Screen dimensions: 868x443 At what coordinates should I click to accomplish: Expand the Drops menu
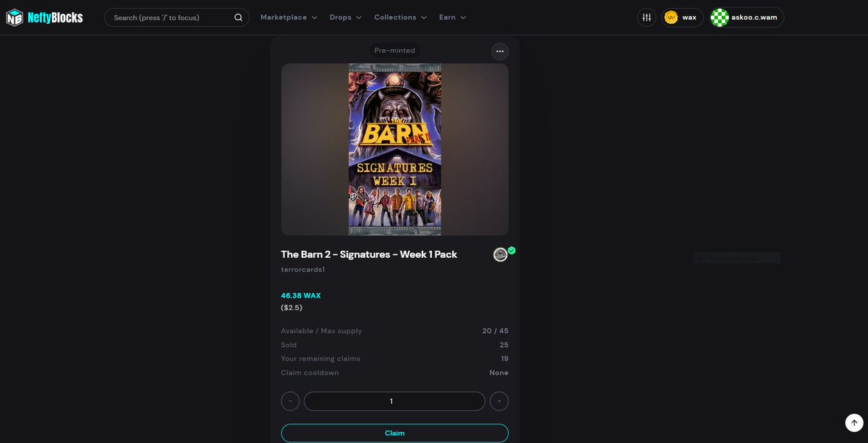coord(346,17)
